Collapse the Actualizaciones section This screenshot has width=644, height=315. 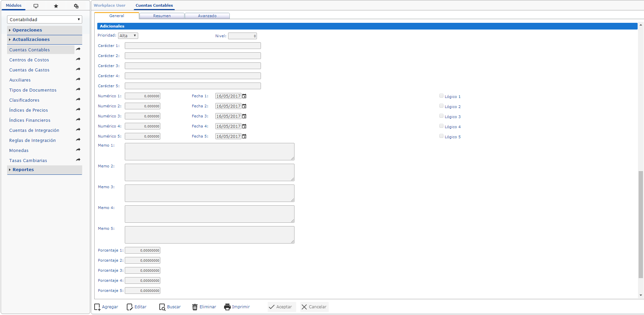pos(45,40)
